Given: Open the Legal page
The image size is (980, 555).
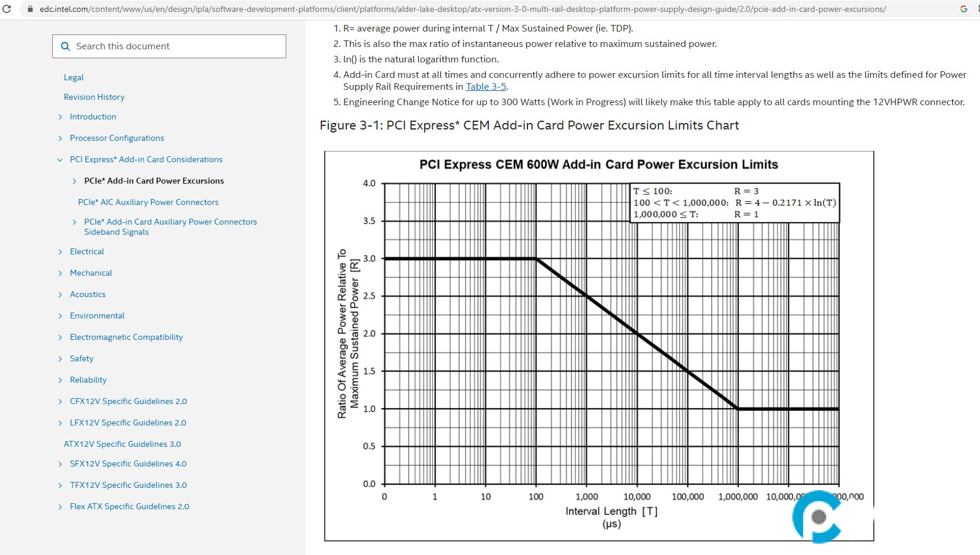Looking at the screenshot, I should tap(74, 77).
